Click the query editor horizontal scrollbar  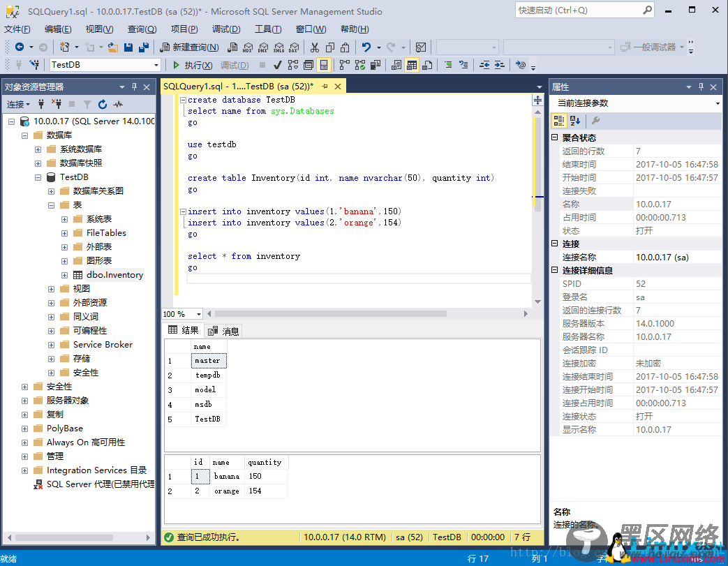coord(331,314)
